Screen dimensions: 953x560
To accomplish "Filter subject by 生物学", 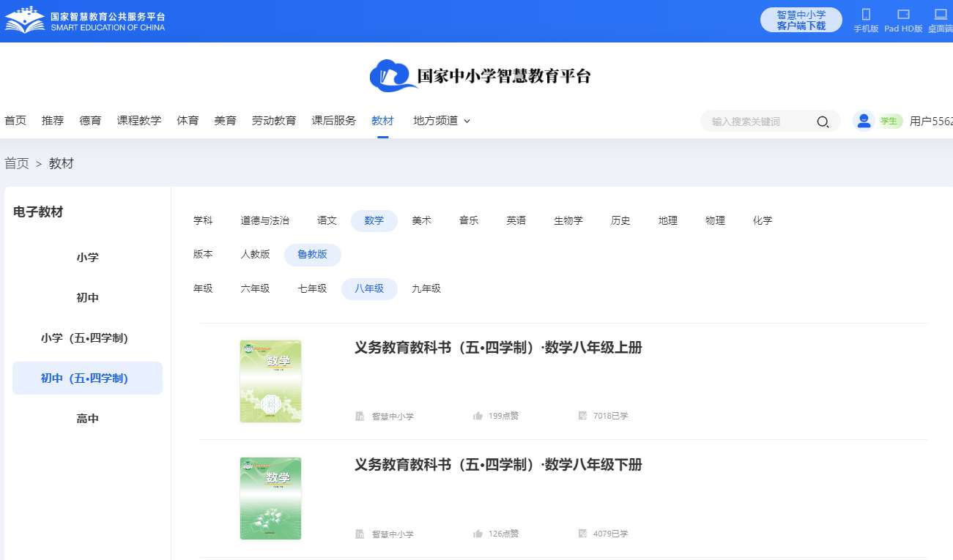I will 568,220.
